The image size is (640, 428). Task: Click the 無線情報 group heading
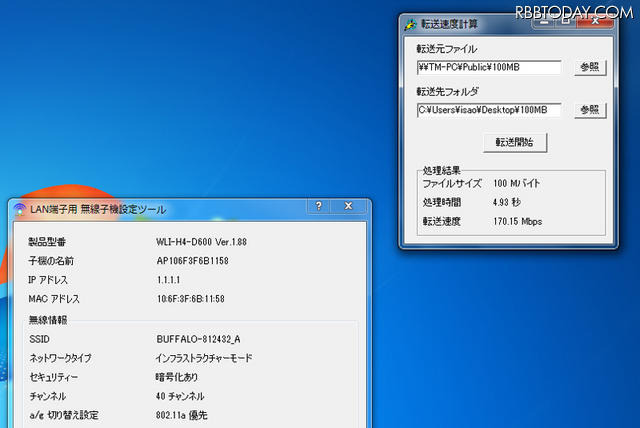pos(48,320)
